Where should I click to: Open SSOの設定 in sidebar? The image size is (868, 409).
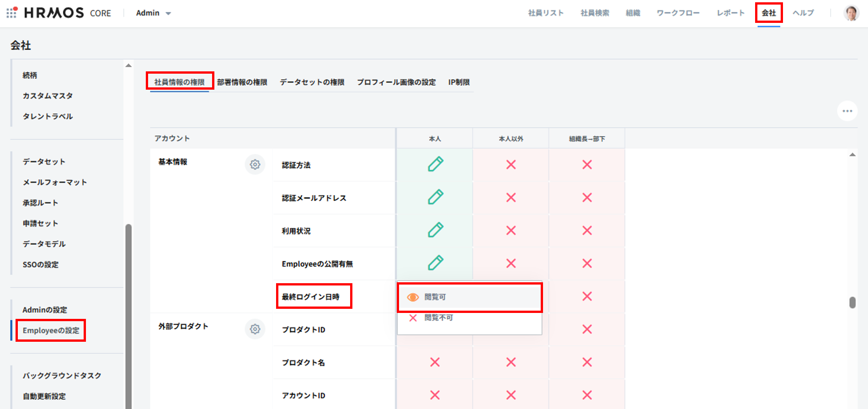click(x=41, y=264)
